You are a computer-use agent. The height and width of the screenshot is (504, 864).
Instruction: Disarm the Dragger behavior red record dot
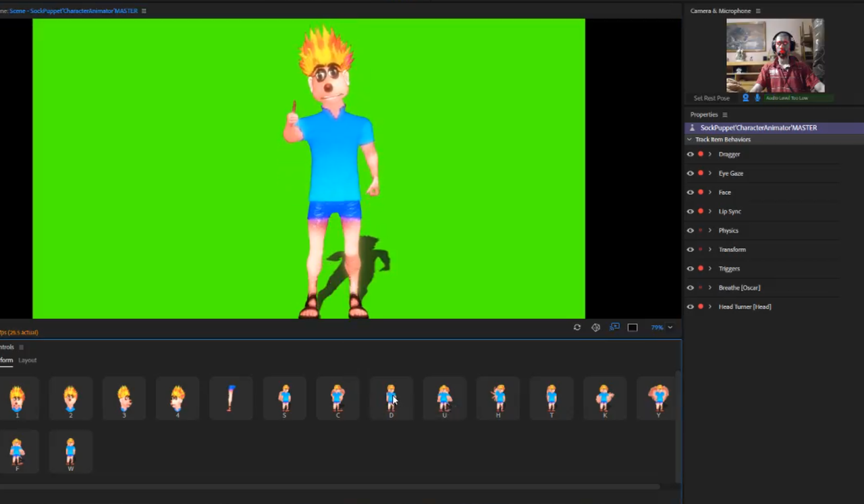701,155
